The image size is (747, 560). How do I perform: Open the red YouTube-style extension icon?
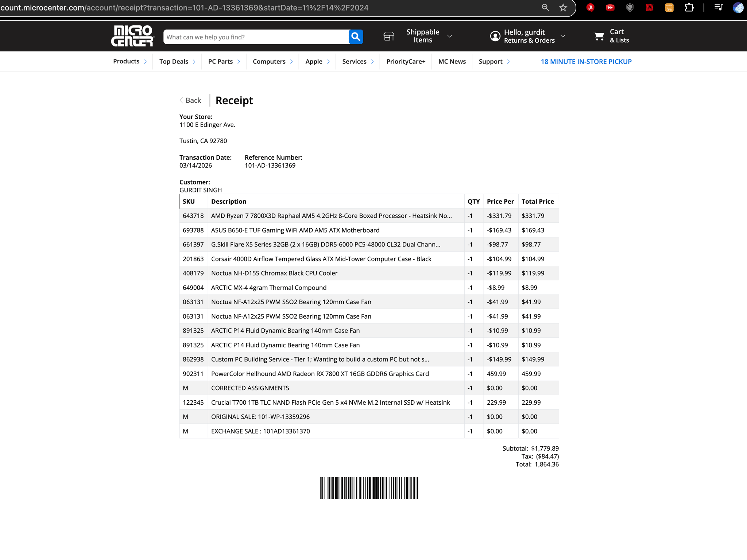[610, 8]
